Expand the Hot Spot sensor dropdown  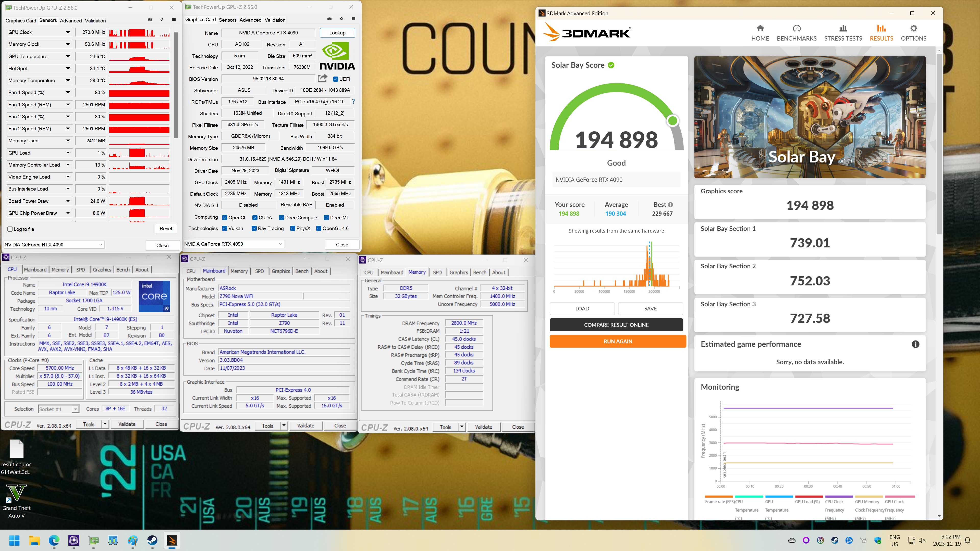(x=68, y=68)
